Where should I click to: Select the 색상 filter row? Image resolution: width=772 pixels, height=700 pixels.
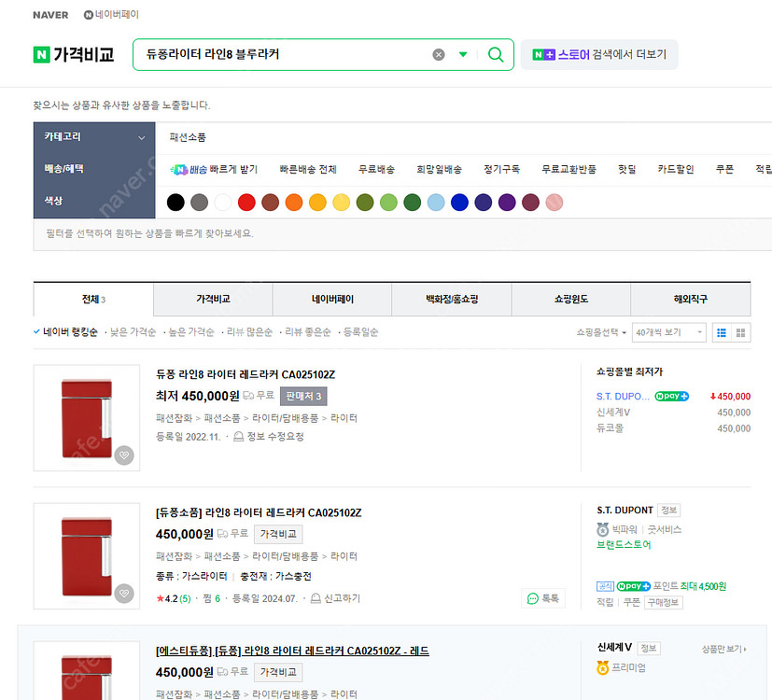(94, 201)
